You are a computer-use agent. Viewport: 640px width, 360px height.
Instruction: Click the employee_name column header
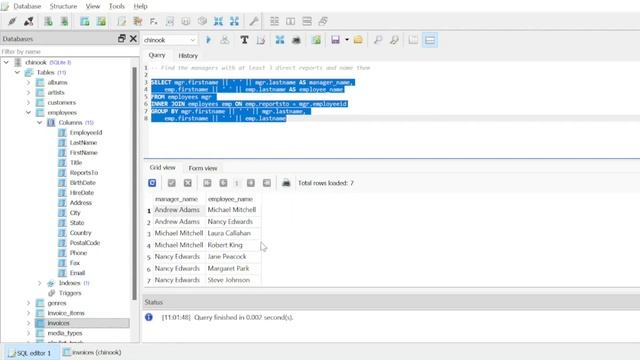point(230,199)
